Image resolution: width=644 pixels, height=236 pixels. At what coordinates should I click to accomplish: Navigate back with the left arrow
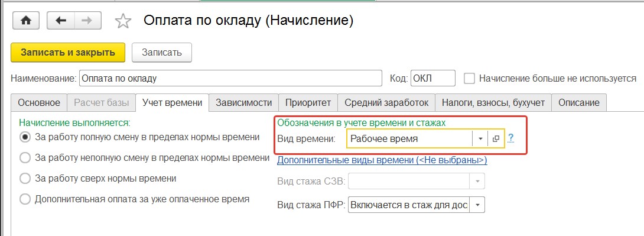[61, 21]
